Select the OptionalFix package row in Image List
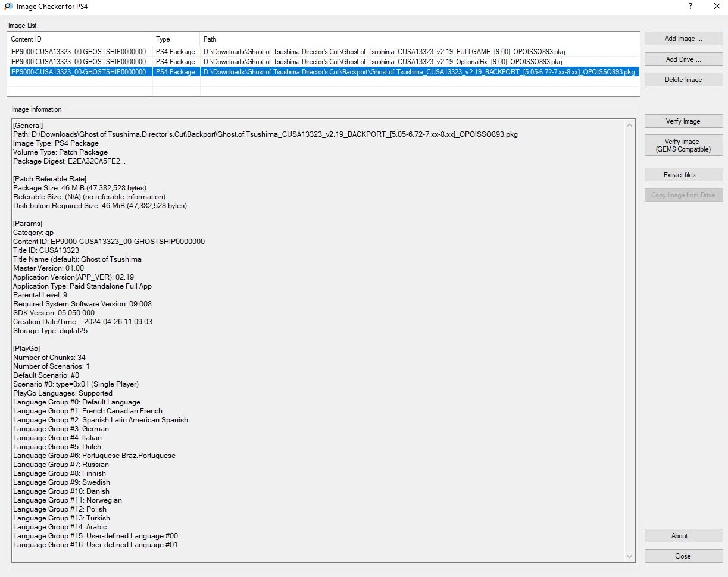 point(324,62)
